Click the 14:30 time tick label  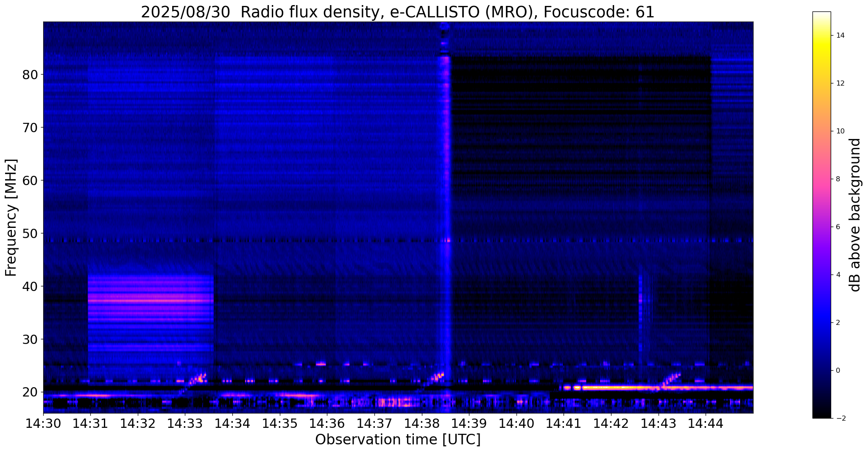click(x=43, y=423)
